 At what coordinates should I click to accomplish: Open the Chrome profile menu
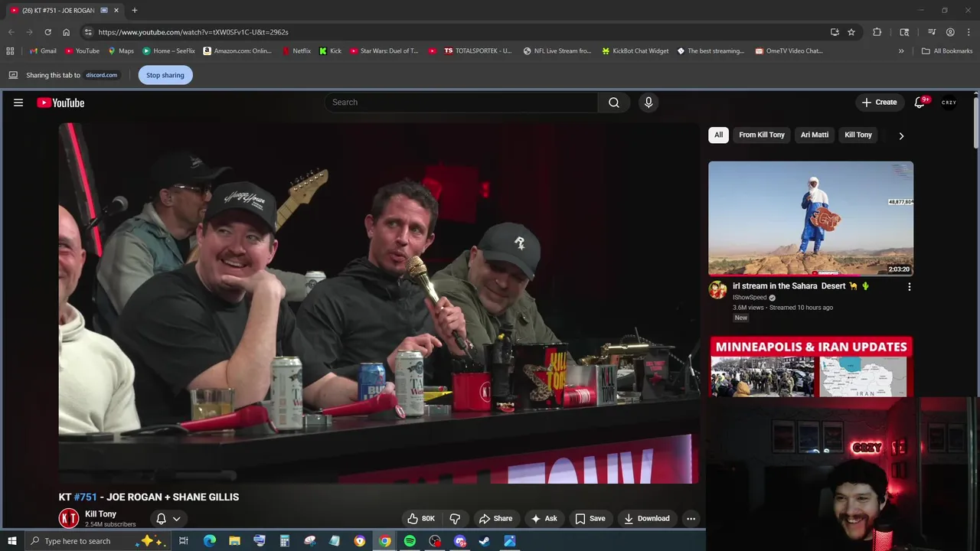click(950, 32)
